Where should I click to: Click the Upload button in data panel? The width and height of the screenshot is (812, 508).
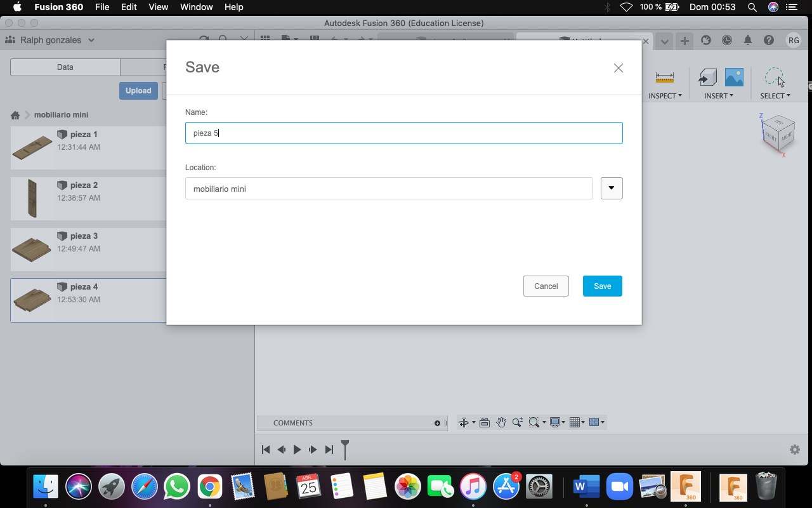138,91
